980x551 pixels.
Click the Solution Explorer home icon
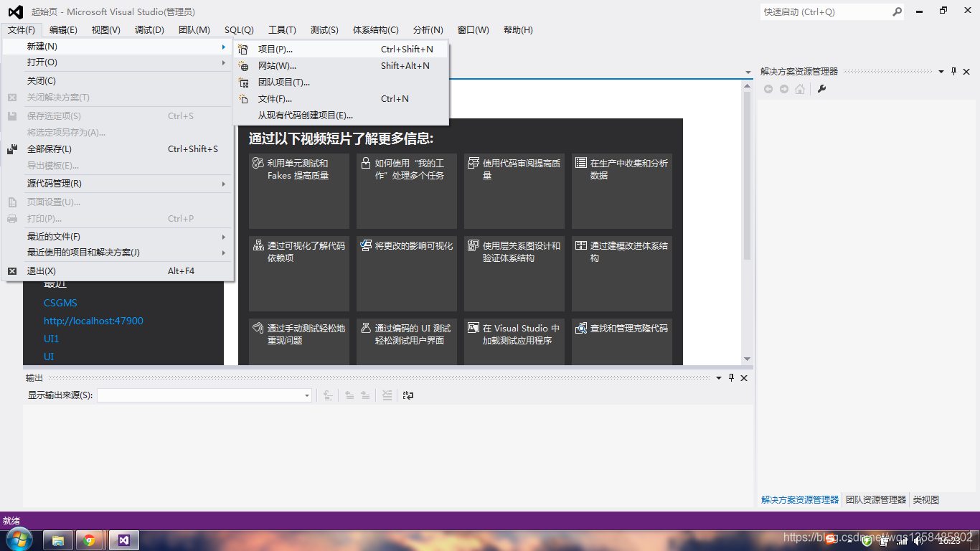pos(800,89)
